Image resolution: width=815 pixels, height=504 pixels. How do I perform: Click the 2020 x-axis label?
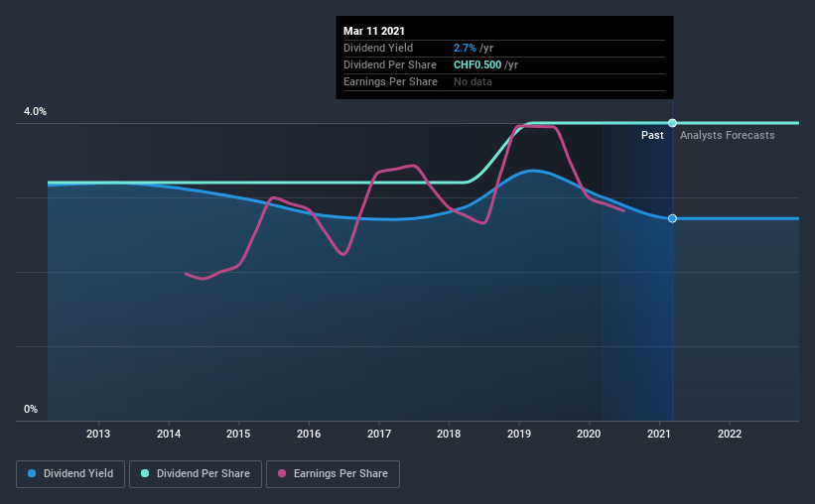[589, 434]
